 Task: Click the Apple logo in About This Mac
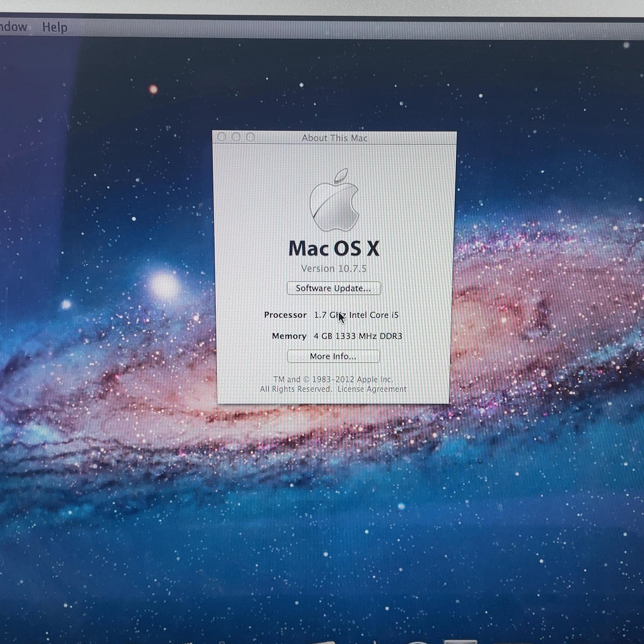pyautogui.click(x=334, y=200)
